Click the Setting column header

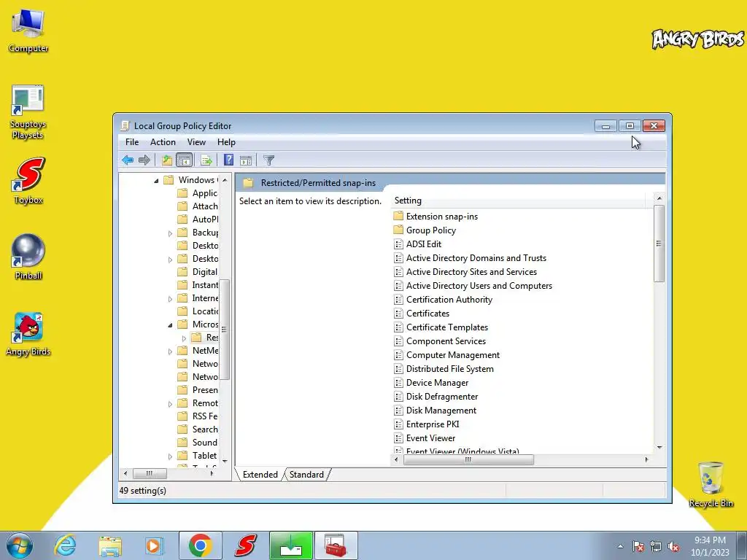pos(519,201)
